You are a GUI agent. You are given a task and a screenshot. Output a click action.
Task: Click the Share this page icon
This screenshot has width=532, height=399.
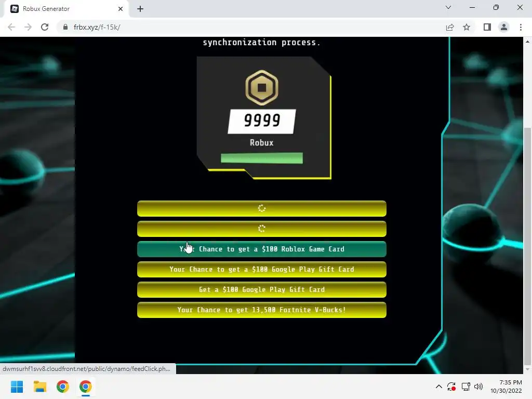(x=450, y=27)
